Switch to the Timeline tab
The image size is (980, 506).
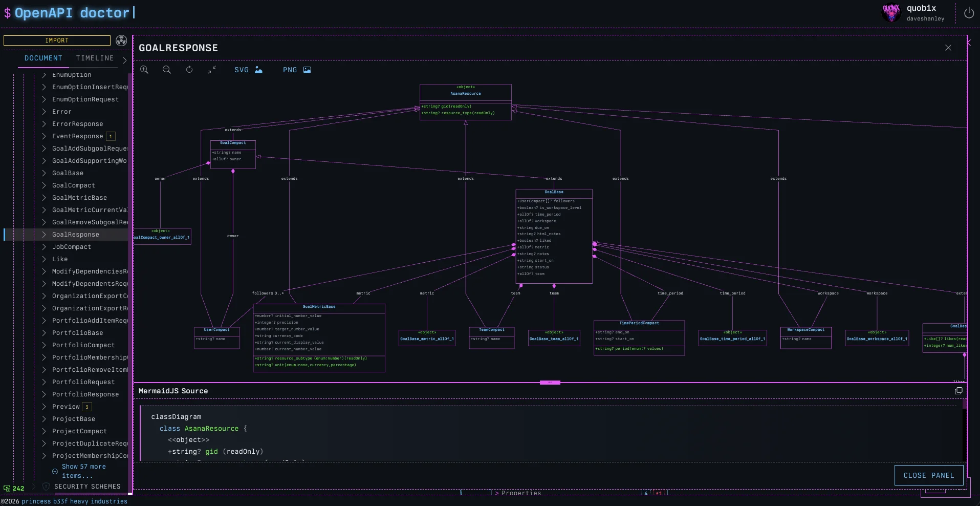tap(95, 58)
